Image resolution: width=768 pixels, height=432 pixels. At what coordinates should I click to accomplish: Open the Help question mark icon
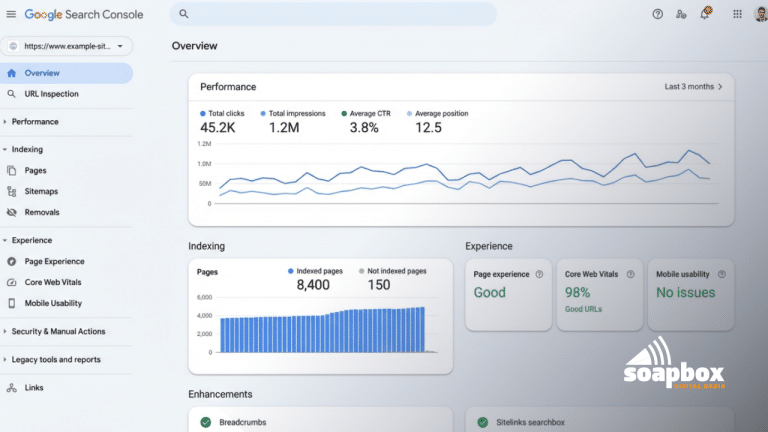(x=657, y=14)
